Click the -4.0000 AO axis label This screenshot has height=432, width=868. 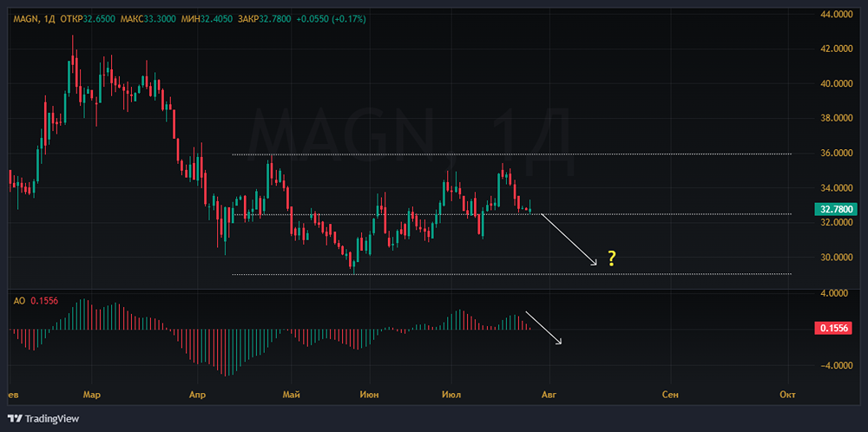tap(837, 365)
